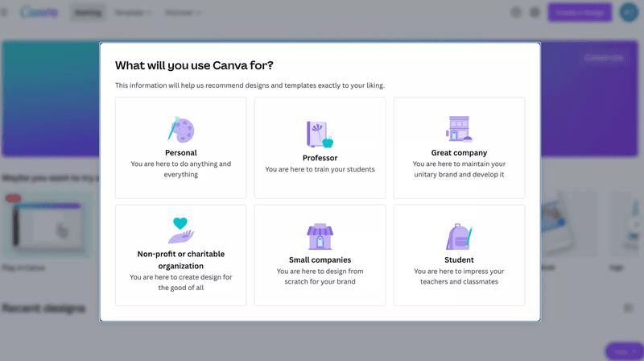Open the settings gear icon in header
644x361 pixels.
[535, 13]
